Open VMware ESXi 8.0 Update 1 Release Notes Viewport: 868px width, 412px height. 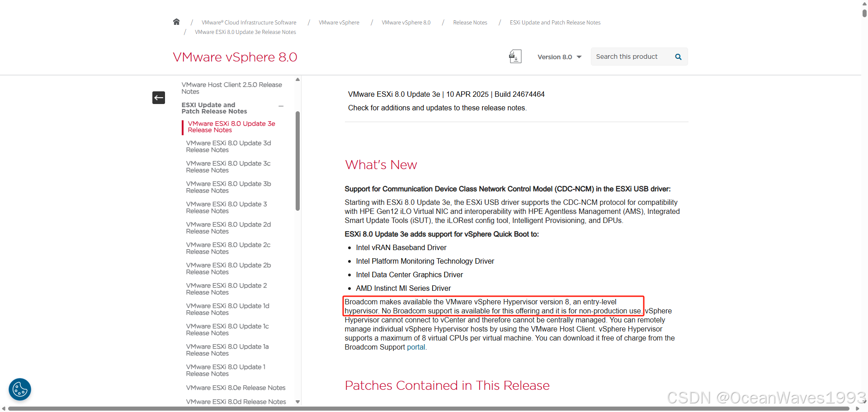226,370
